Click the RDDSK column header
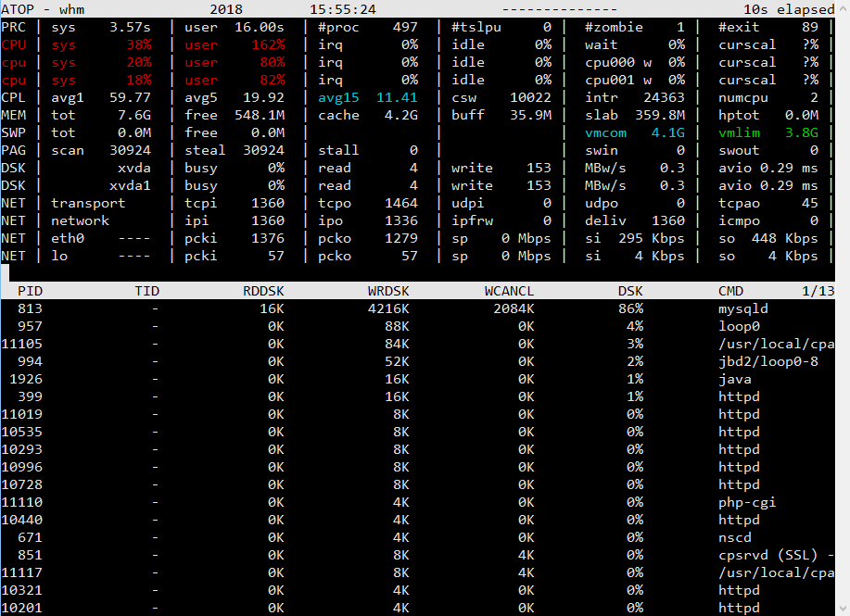The image size is (850, 616). click(x=263, y=291)
